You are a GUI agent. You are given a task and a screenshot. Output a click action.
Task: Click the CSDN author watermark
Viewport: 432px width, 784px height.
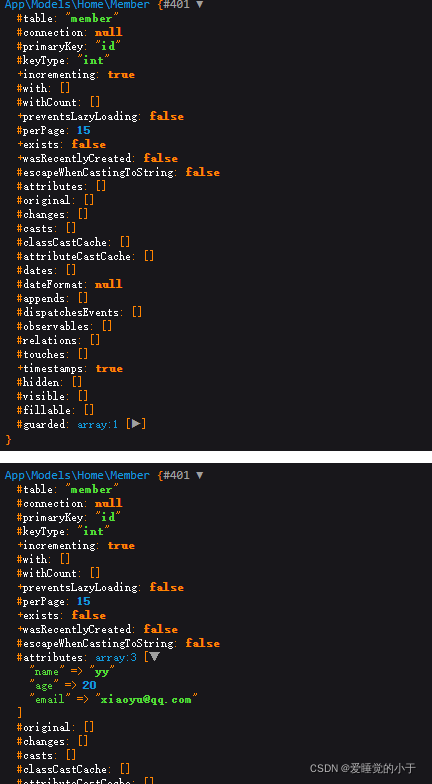click(x=362, y=768)
